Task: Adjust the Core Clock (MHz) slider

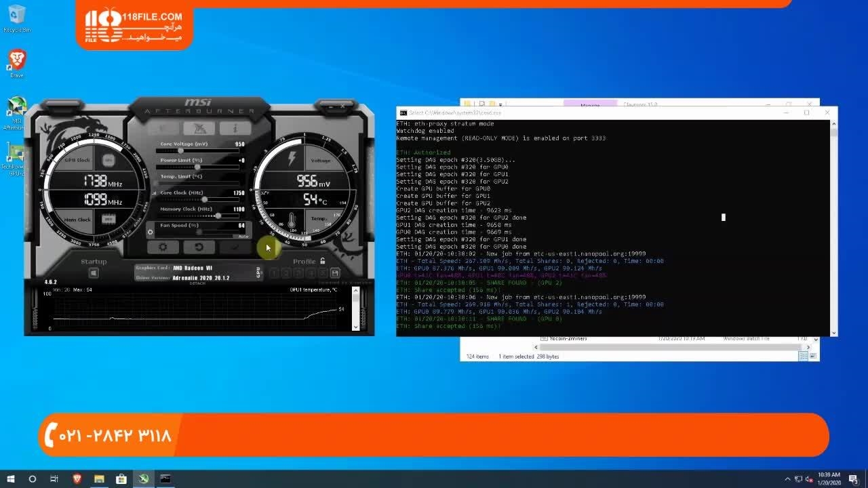Action: click(204, 199)
